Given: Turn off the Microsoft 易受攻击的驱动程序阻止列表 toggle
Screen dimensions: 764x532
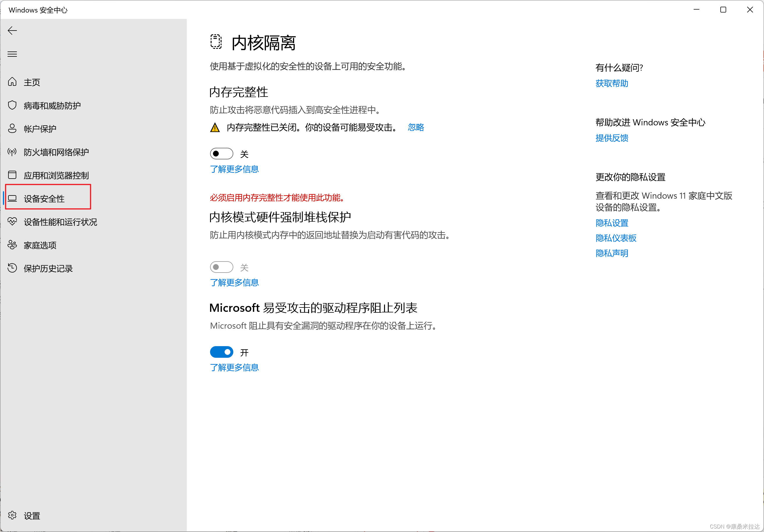Looking at the screenshot, I should pyautogui.click(x=222, y=352).
